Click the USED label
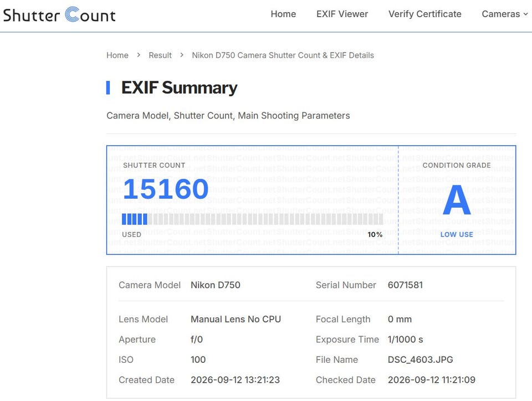 click(132, 235)
